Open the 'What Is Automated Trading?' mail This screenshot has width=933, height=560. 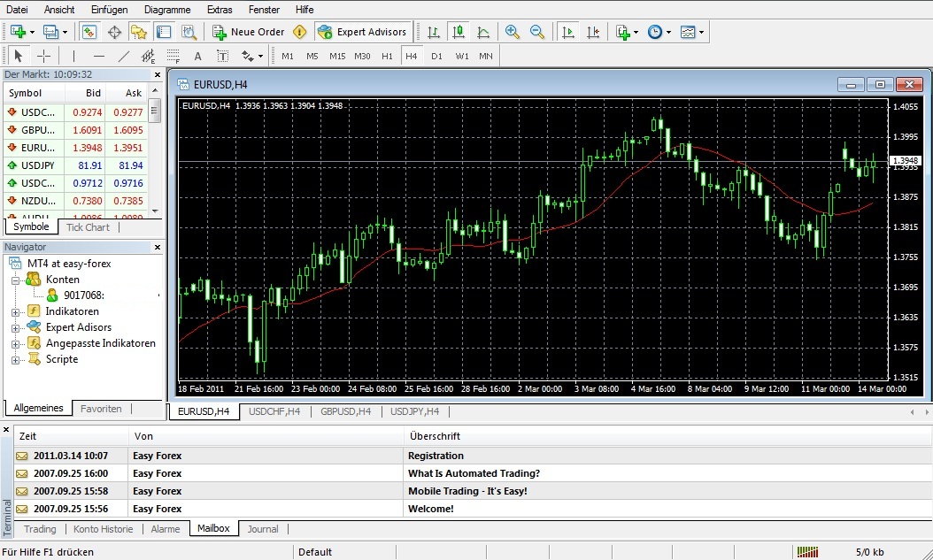coord(474,474)
